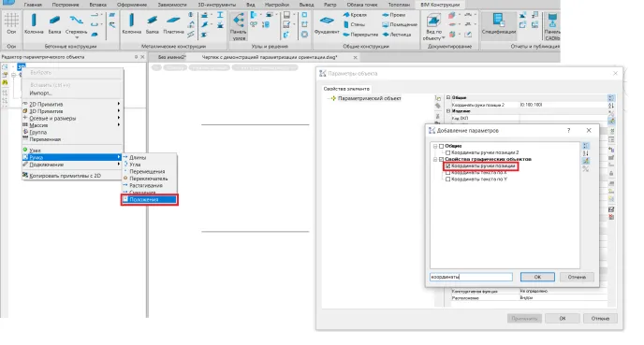Open the Вид по объекту dropdown
The height and width of the screenshot is (345, 644).
(433, 27)
